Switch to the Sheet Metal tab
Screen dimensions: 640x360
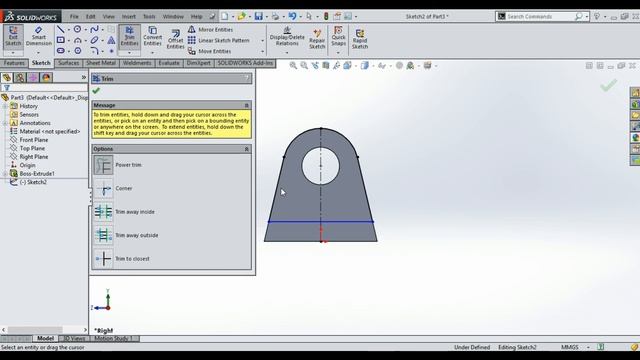coord(101,63)
